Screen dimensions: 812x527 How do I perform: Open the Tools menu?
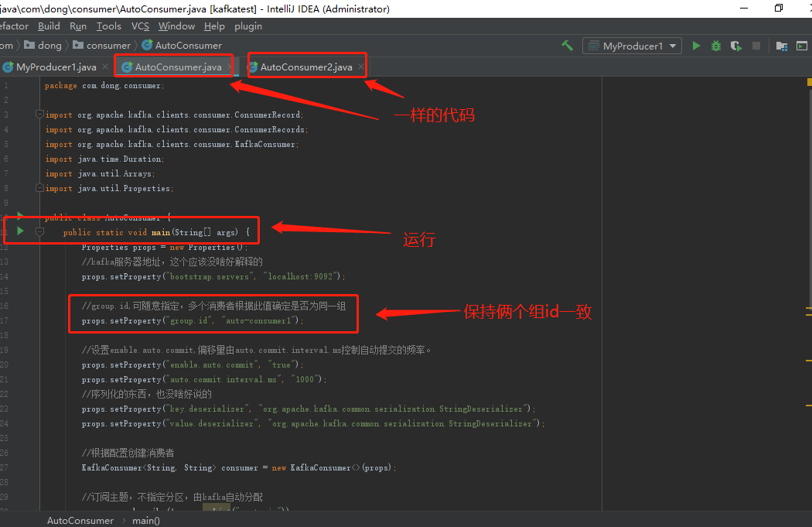coord(109,26)
